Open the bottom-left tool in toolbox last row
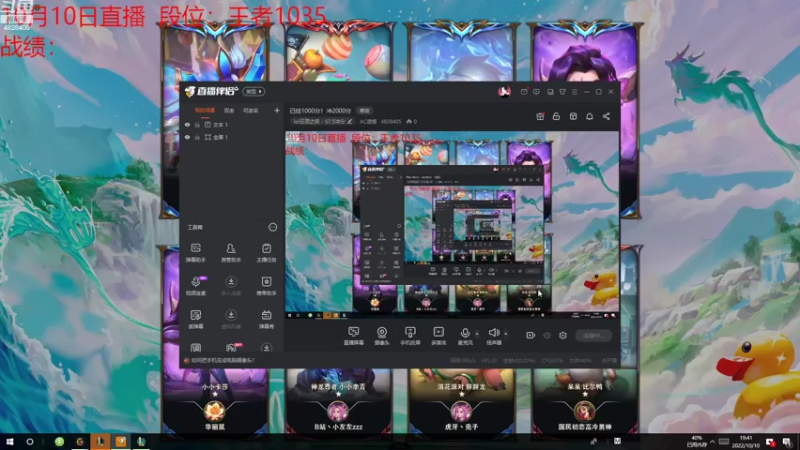This screenshot has height=450, width=800. 195,347
